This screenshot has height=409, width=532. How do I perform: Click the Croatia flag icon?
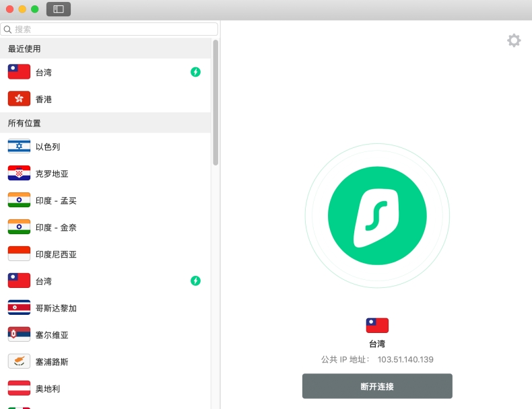(x=19, y=173)
